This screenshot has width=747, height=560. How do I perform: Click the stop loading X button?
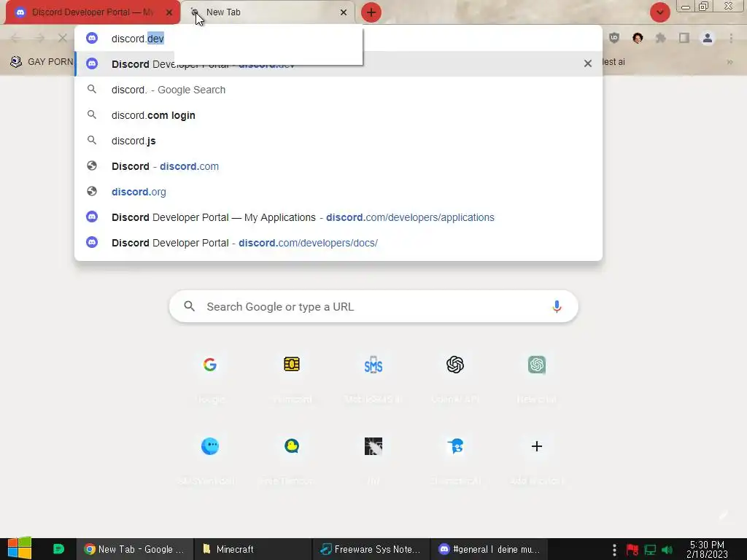point(63,38)
